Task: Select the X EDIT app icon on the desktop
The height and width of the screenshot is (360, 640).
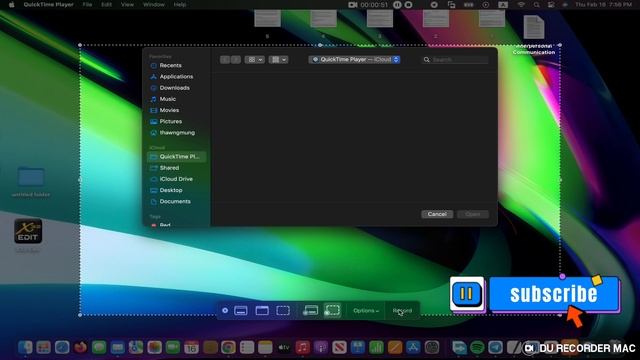Action: (x=28, y=231)
